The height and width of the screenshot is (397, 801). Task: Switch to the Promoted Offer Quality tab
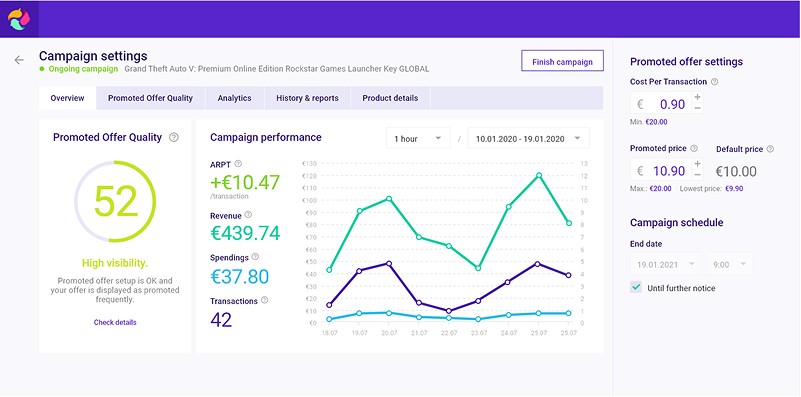150,98
